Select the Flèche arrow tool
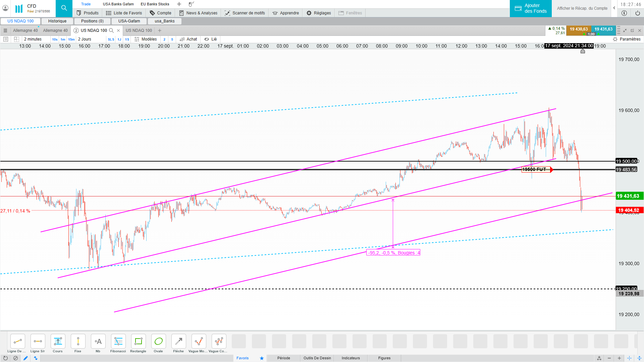Viewport: 644px width, 362px height. [178, 342]
